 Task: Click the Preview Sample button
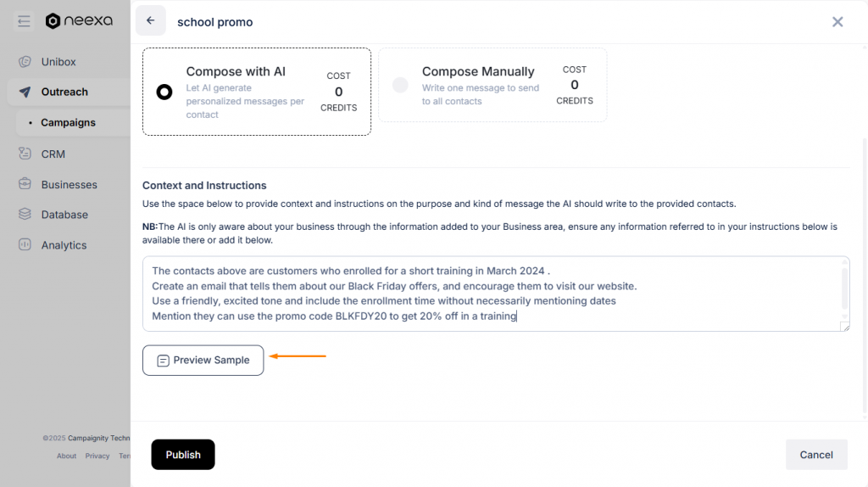pos(203,361)
